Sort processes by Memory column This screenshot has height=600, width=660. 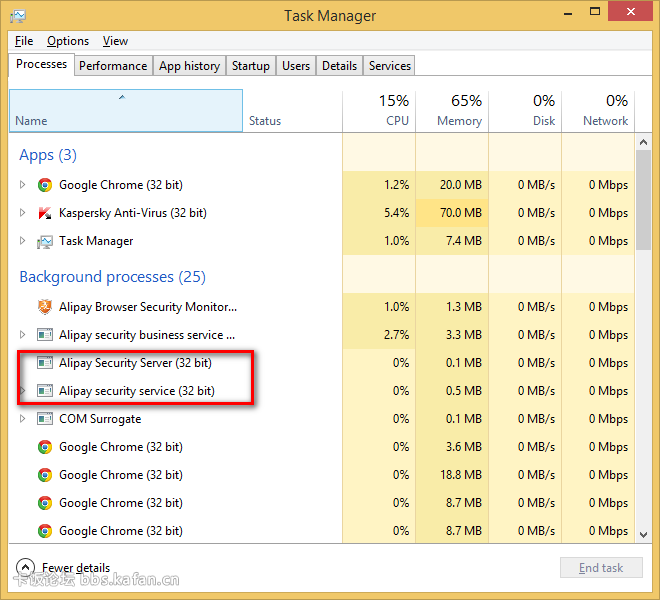click(452, 111)
